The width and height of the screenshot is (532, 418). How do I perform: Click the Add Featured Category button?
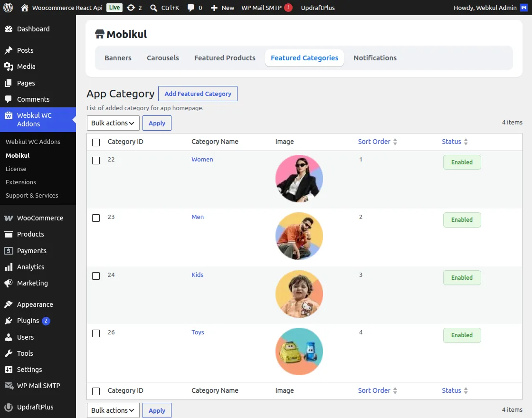pyautogui.click(x=198, y=94)
